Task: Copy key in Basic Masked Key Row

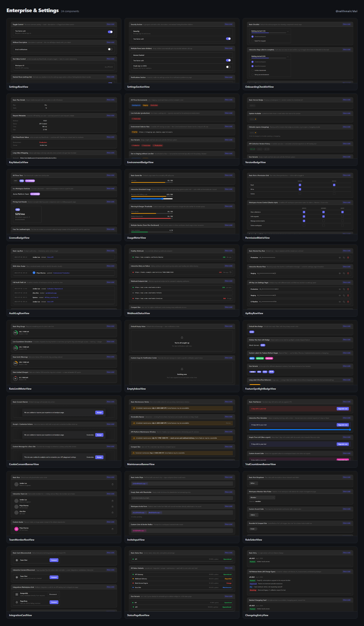Action: [x=344, y=258]
